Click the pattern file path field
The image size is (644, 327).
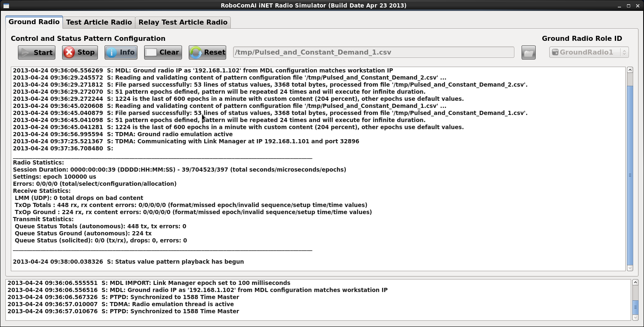374,52
